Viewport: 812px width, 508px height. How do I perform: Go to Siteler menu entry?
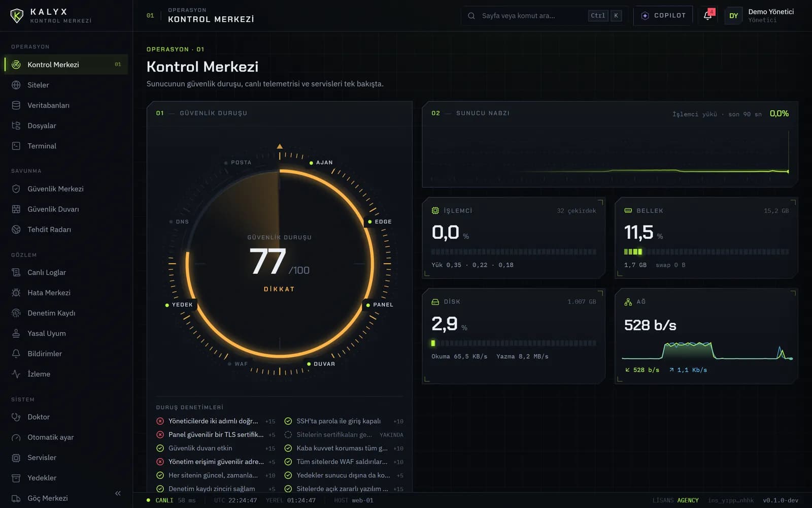coord(66,85)
